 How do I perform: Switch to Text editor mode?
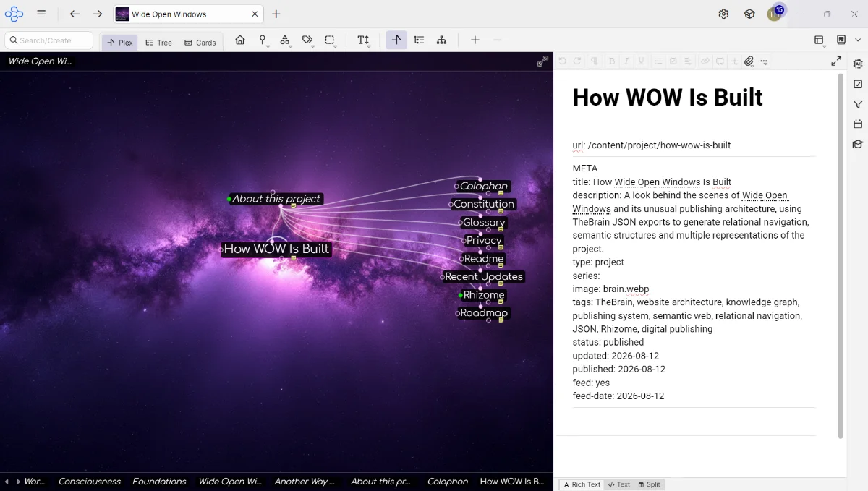click(x=619, y=484)
